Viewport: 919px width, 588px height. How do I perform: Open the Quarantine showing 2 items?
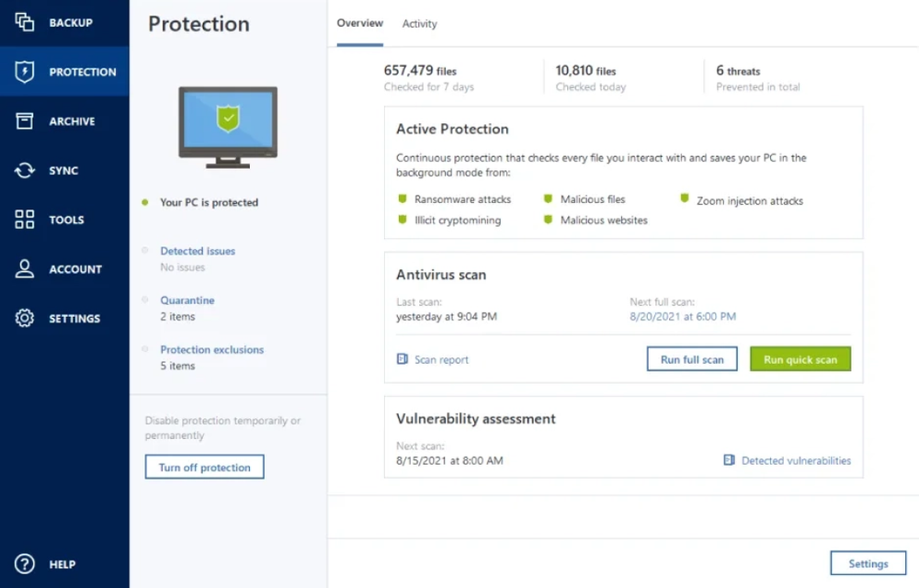tap(187, 300)
